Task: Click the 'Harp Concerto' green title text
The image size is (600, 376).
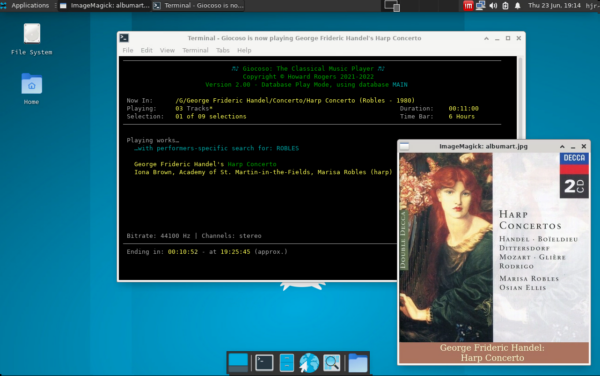Action: 252,164
